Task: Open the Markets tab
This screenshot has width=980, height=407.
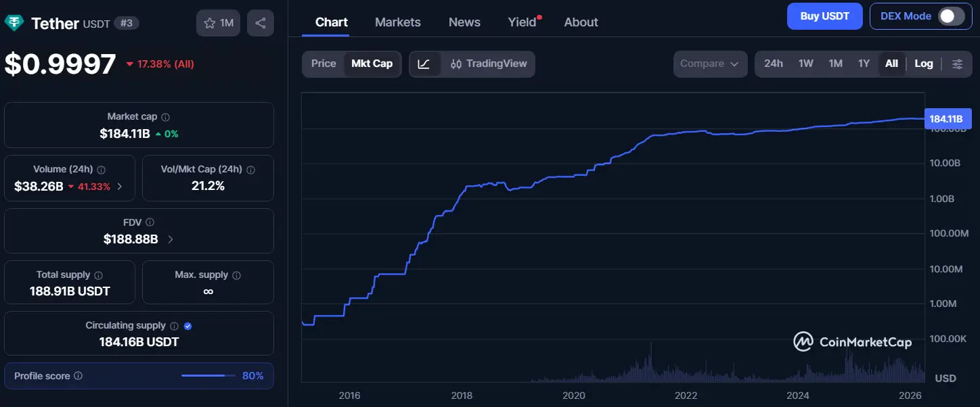Action: [398, 22]
